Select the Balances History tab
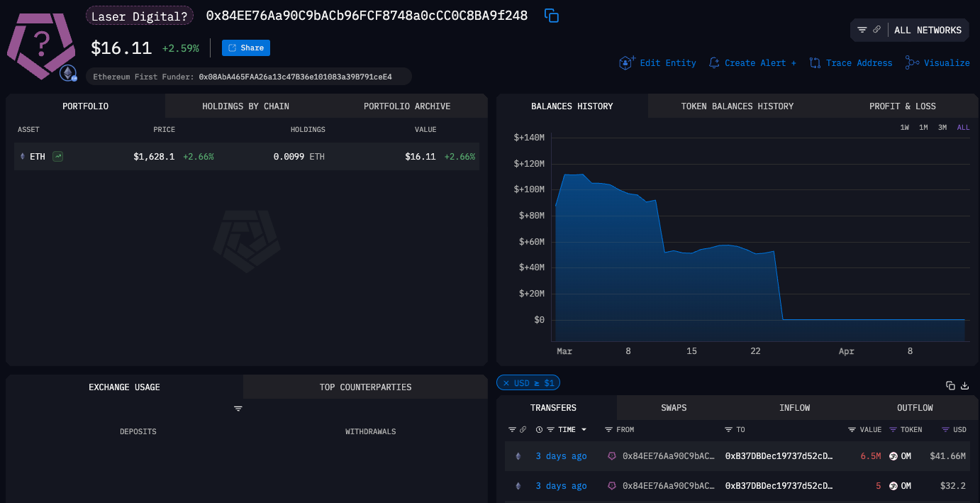The width and height of the screenshot is (980, 503). click(572, 106)
